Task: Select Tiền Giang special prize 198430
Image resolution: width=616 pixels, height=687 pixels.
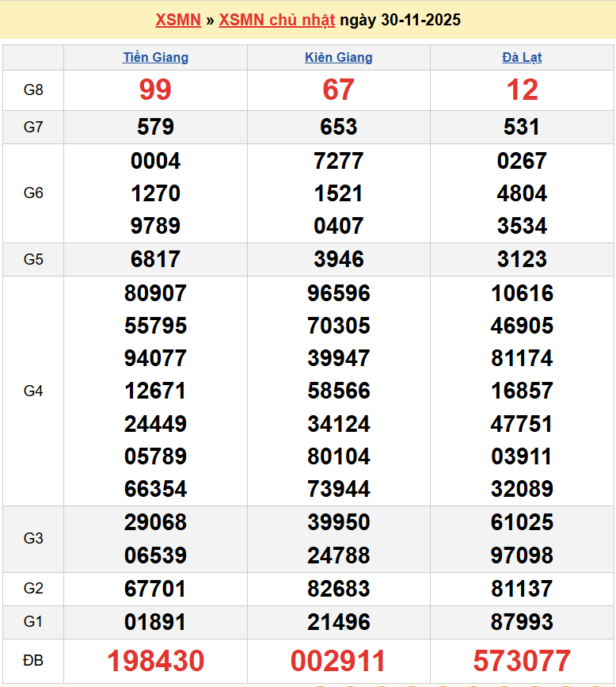Action: pos(155,660)
